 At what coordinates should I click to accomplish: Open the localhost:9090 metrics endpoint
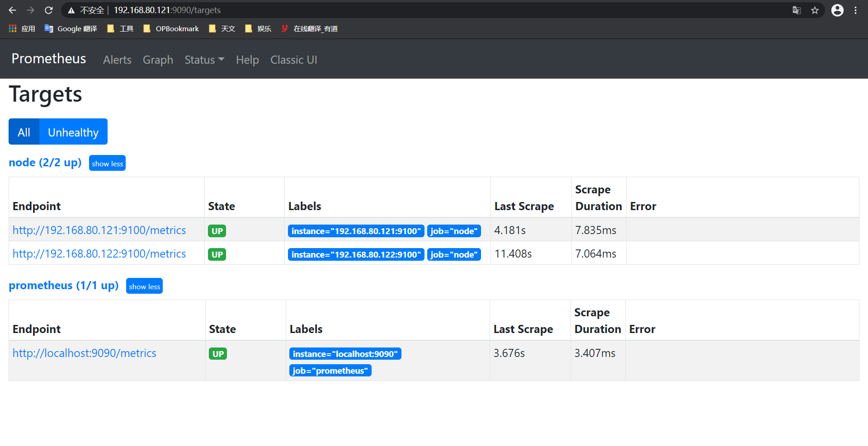click(85, 353)
